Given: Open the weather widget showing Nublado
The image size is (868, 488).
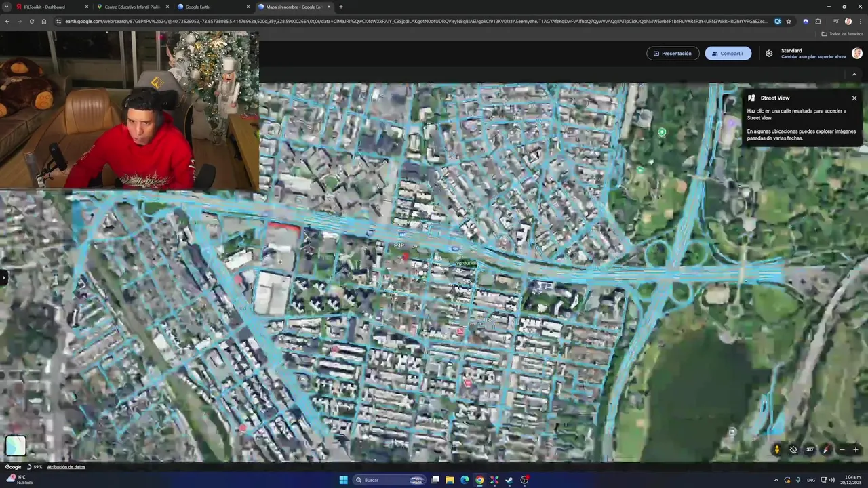Looking at the screenshot, I should click(x=19, y=480).
